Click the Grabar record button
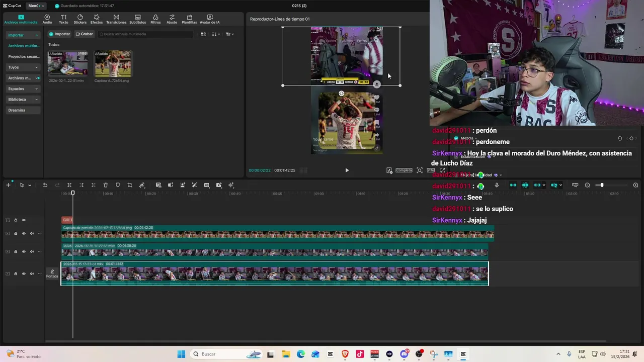 (84, 34)
